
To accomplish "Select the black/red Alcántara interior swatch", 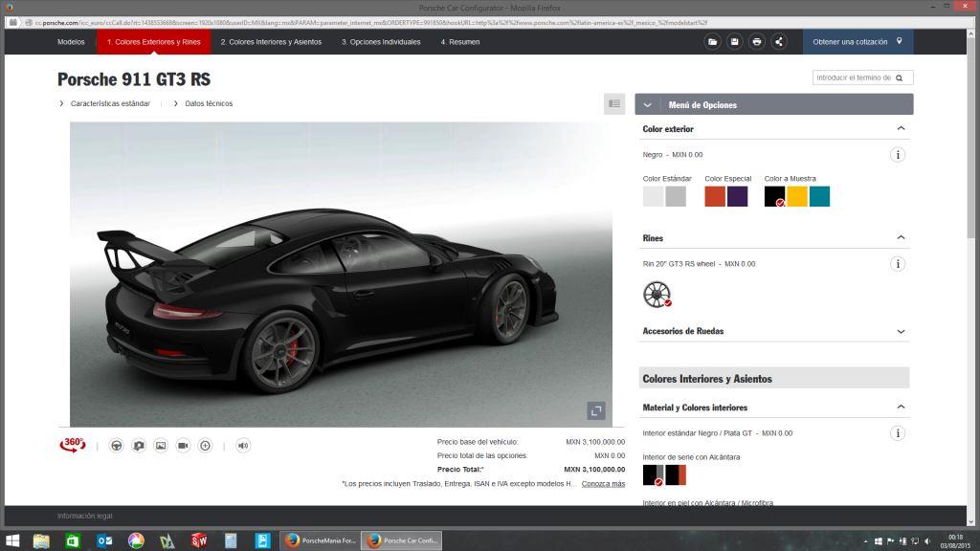I will point(676,474).
